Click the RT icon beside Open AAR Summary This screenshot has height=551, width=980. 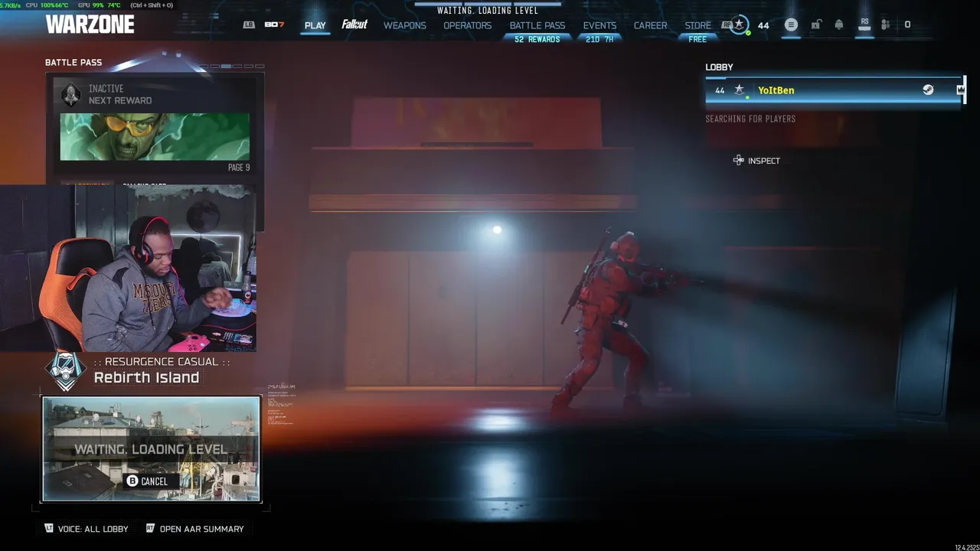tap(150, 528)
